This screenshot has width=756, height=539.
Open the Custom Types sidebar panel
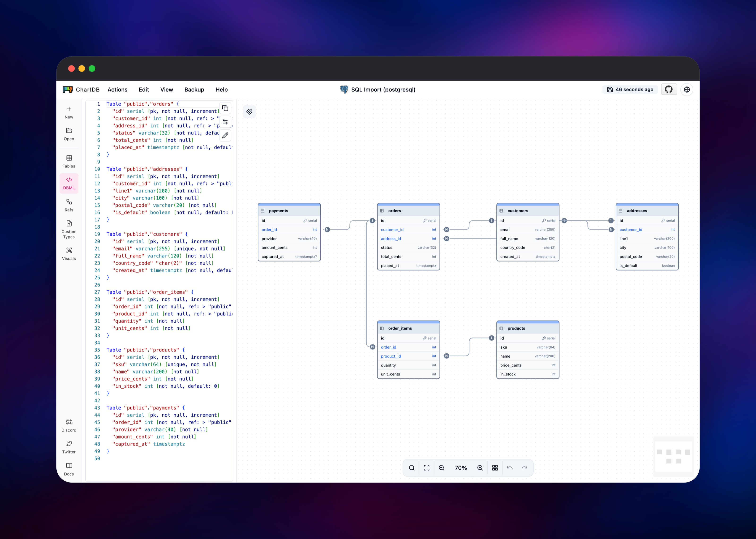coord(69,229)
